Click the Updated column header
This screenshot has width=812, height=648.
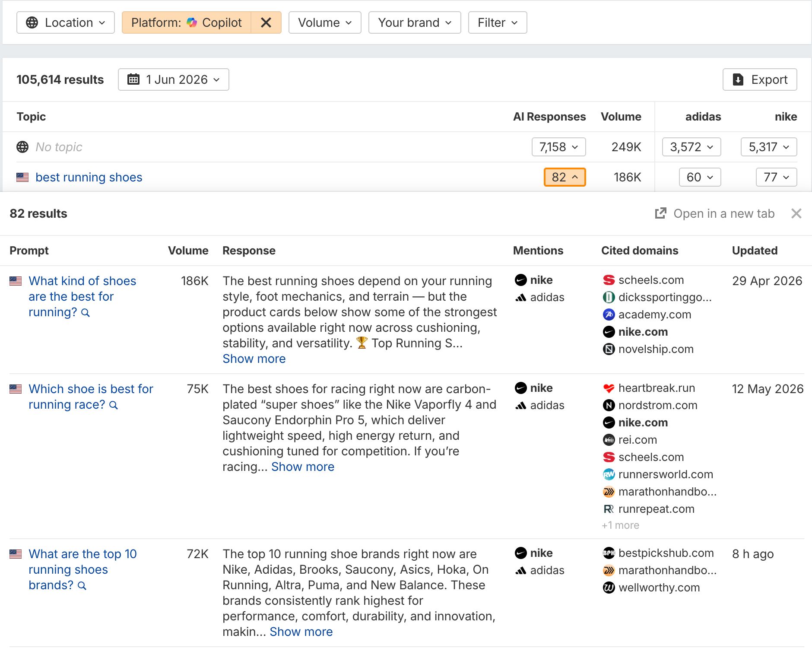point(755,251)
